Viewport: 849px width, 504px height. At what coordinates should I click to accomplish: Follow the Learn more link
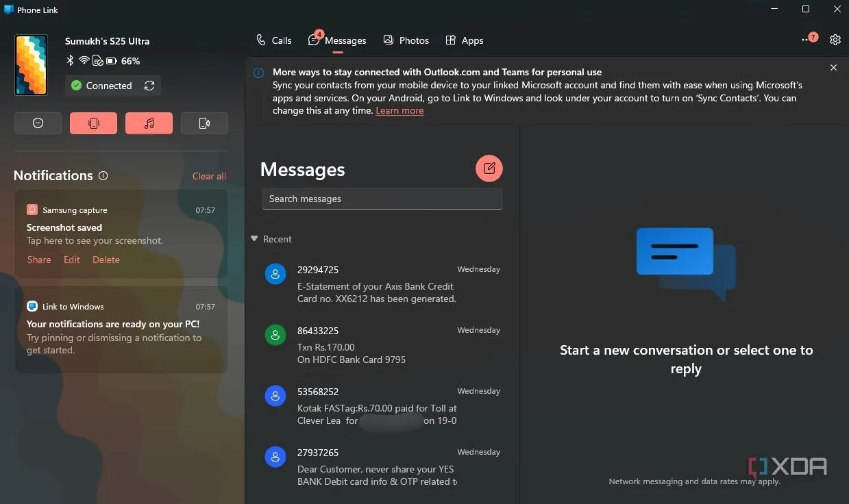tap(399, 111)
